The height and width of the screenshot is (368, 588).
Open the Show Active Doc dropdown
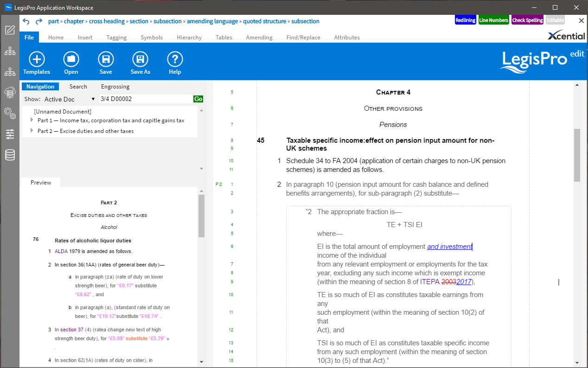coord(70,99)
